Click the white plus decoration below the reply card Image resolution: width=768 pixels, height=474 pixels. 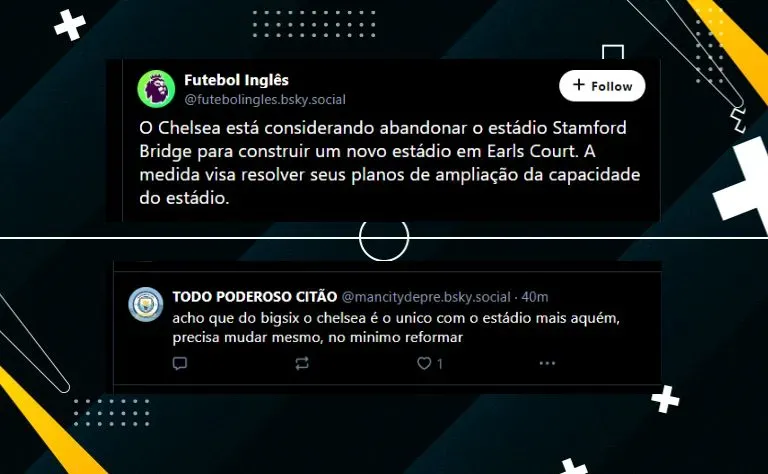[665, 399]
